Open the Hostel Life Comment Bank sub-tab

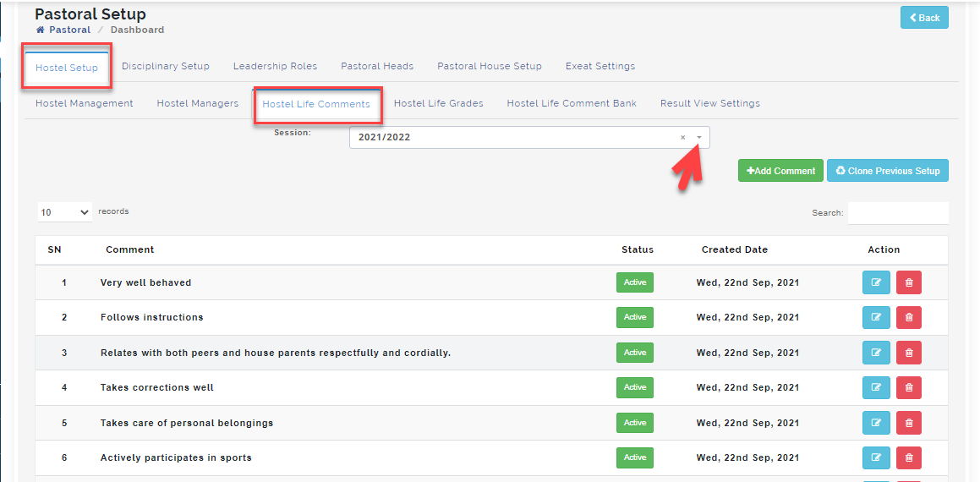point(572,104)
